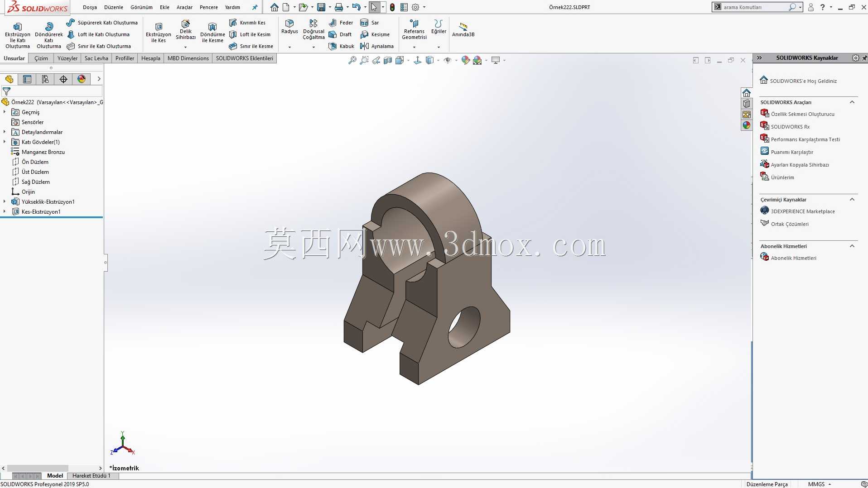Apply the Radyus fillet tool
Image resolution: width=868 pixels, height=488 pixels.
click(289, 27)
